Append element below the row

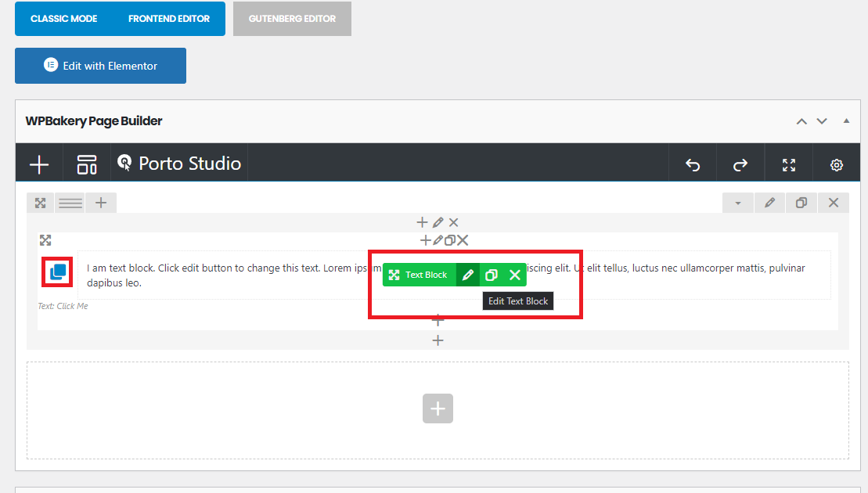pos(438,340)
